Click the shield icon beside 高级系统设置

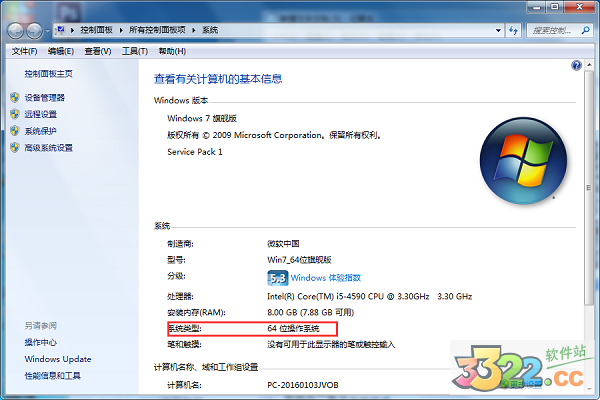click(x=15, y=147)
